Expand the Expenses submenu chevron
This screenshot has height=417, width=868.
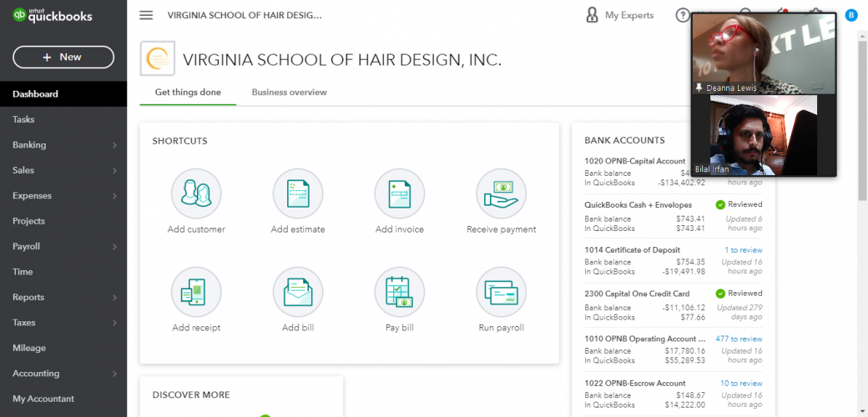[x=114, y=196]
